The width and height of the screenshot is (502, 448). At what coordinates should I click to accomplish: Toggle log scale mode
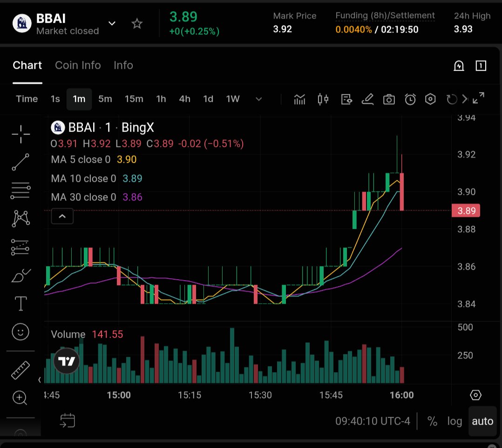pyautogui.click(x=455, y=421)
